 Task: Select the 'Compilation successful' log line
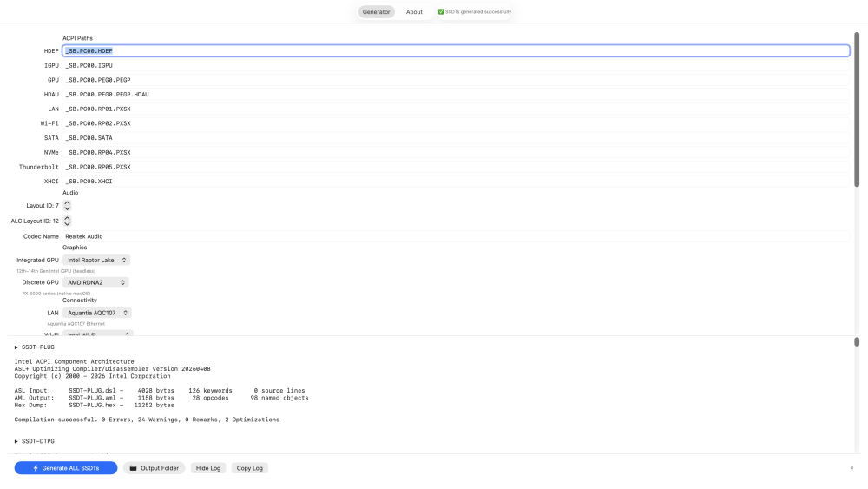pyautogui.click(x=147, y=420)
